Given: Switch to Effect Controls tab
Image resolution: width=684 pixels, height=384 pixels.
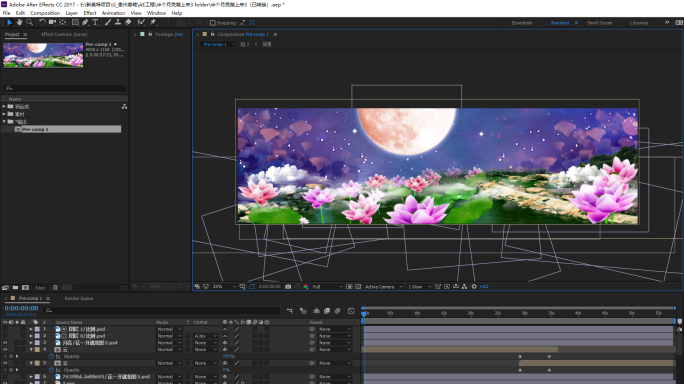Looking at the screenshot, I should (x=64, y=34).
